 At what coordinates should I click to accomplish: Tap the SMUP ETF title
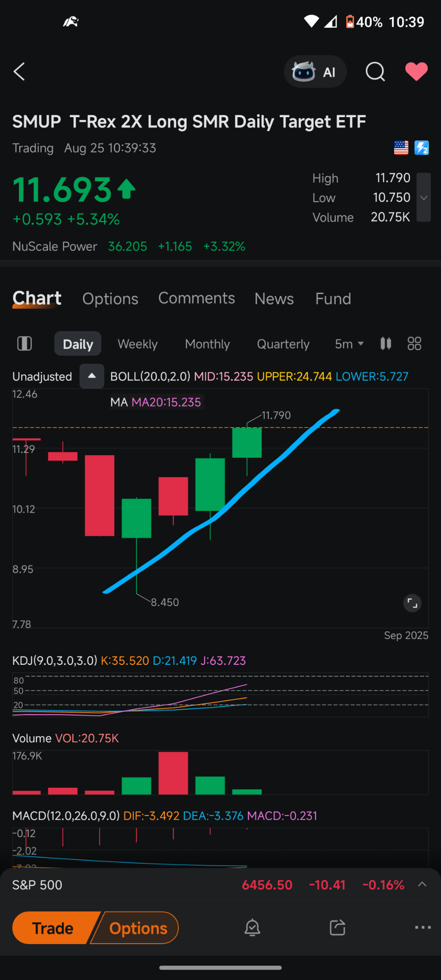[x=189, y=121]
